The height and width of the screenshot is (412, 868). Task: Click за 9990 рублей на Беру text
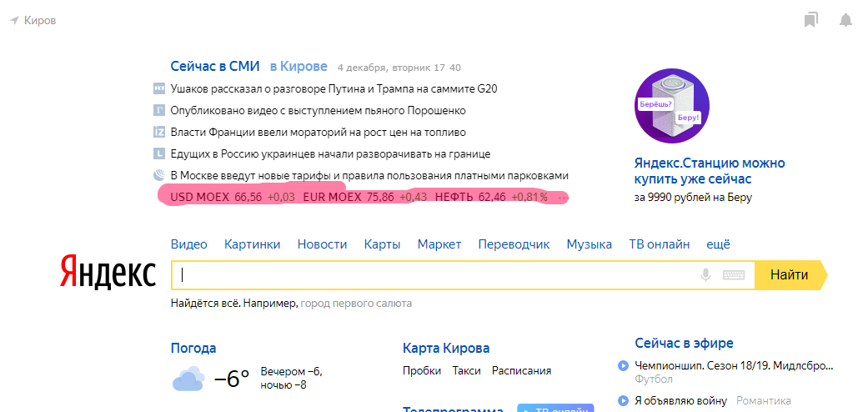pyautogui.click(x=693, y=198)
